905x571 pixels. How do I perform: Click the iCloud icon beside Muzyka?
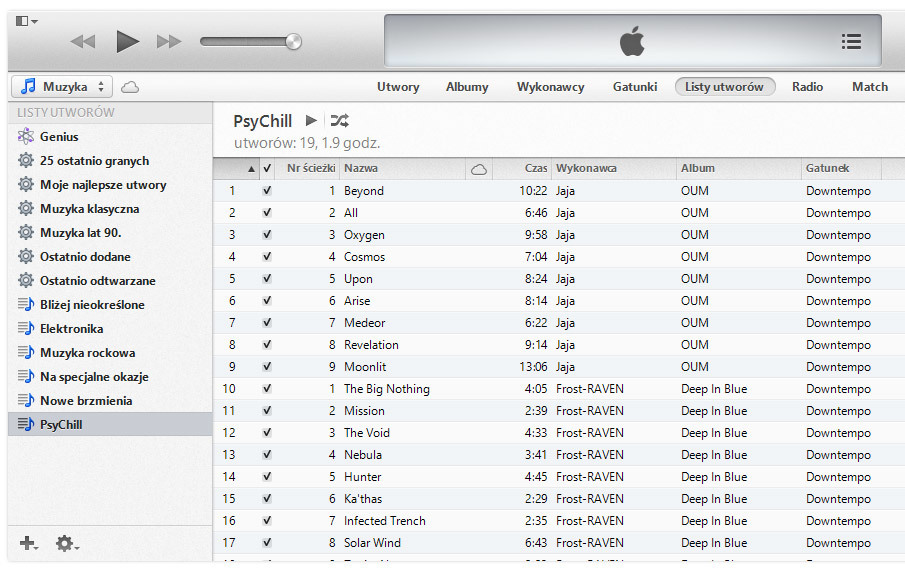coord(130,87)
